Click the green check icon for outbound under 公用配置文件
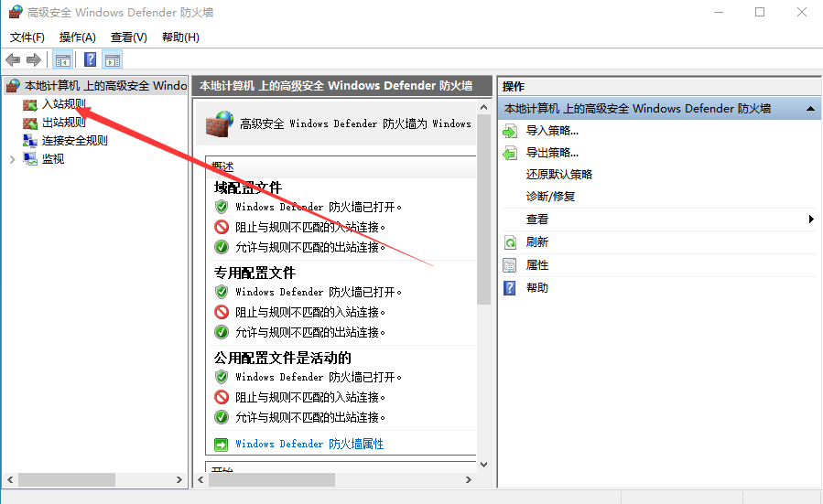The height and width of the screenshot is (504, 823). [222, 417]
